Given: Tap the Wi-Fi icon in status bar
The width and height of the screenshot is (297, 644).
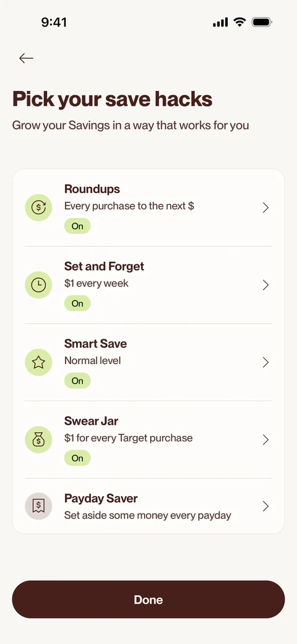Looking at the screenshot, I should click(239, 22).
